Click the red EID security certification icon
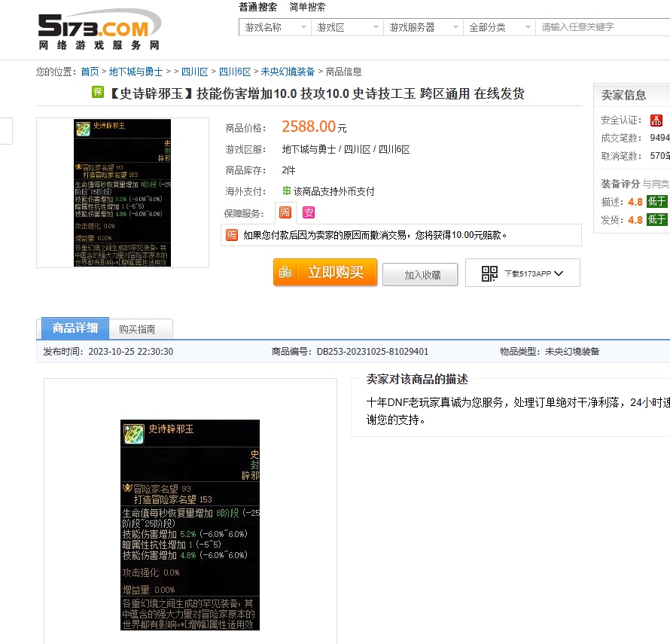Image resolution: width=670 pixels, height=644 pixels. 656,121
